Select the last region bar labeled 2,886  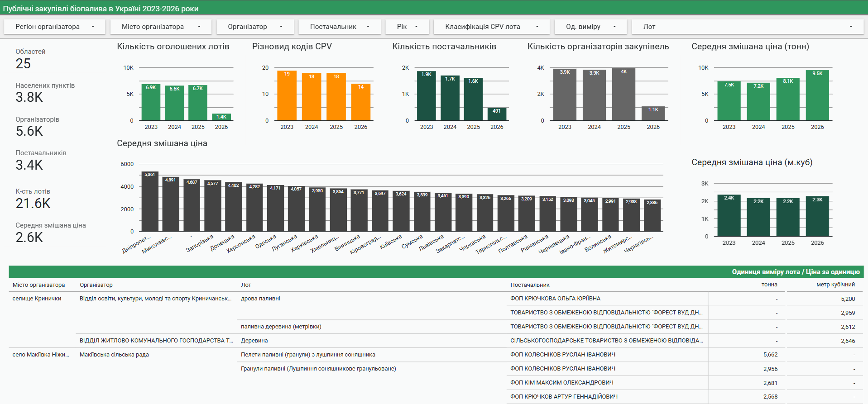coord(652,216)
